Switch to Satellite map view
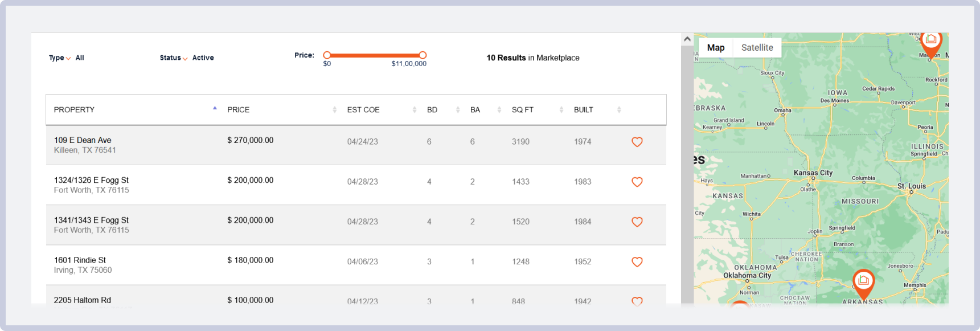The image size is (980, 331). click(757, 48)
